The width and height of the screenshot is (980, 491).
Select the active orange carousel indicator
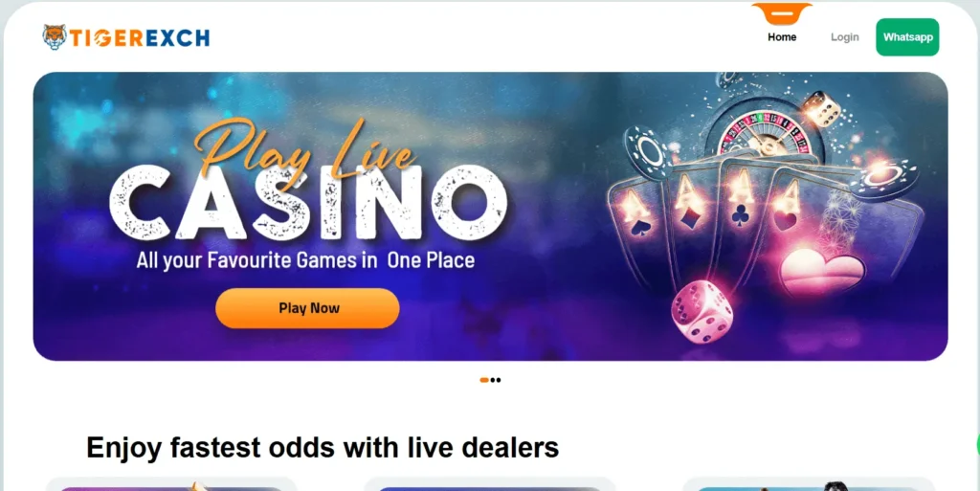(483, 380)
